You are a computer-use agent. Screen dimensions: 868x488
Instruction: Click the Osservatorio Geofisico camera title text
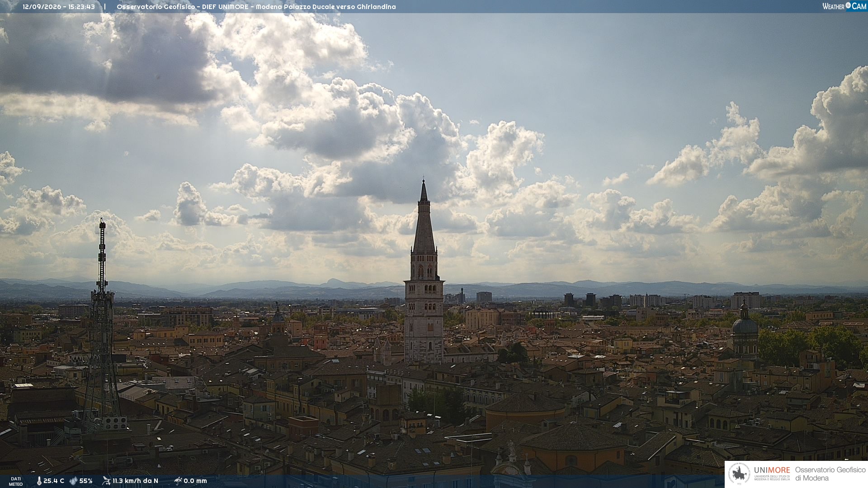click(256, 7)
